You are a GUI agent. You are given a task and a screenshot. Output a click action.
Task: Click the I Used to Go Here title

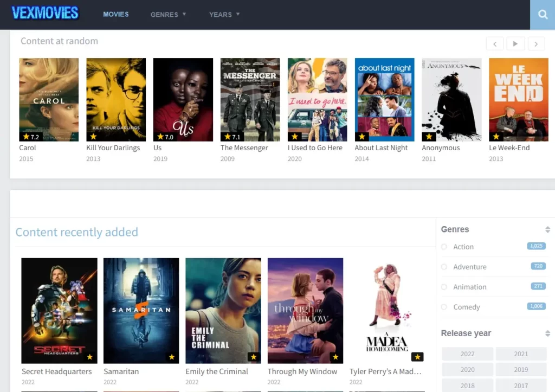click(315, 148)
